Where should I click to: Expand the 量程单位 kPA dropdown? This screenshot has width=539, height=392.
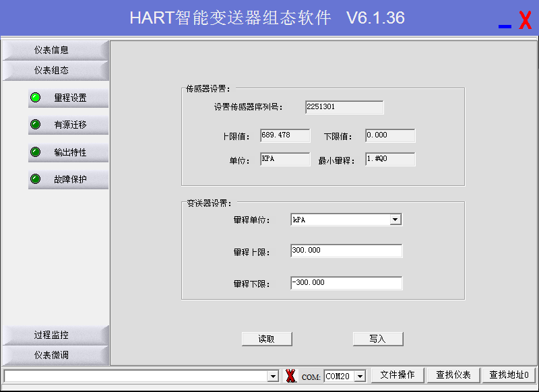(395, 220)
